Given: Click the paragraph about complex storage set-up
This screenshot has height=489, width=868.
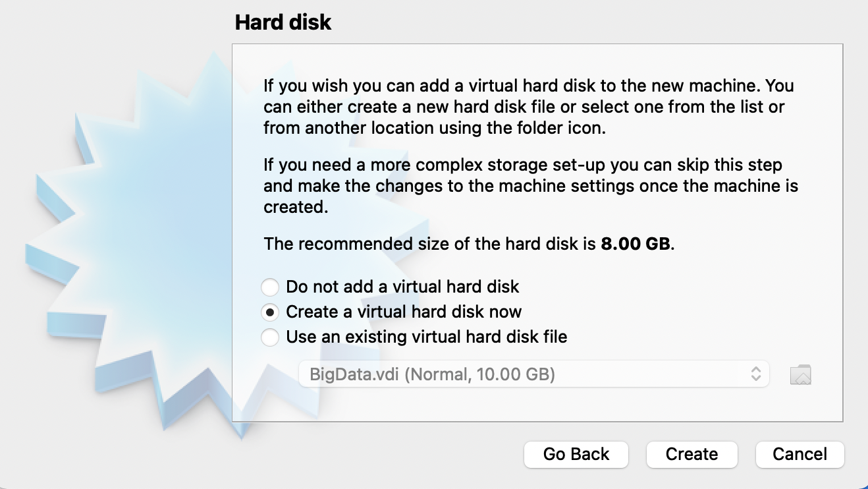Looking at the screenshot, I should coord(530,185).
